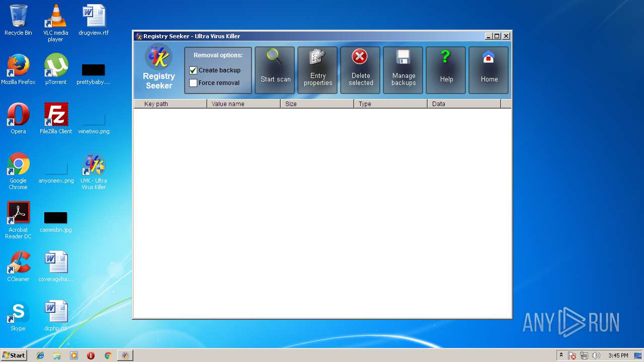Image resolution: width=644 pixels, height=362 pixels.
Task: Toggle the Create backup checkbox
Action: point(193,70)
